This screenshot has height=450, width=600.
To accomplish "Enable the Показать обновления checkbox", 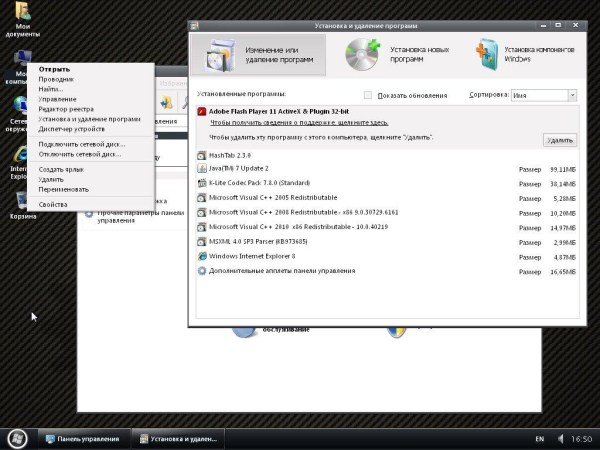I will [369, 95].
